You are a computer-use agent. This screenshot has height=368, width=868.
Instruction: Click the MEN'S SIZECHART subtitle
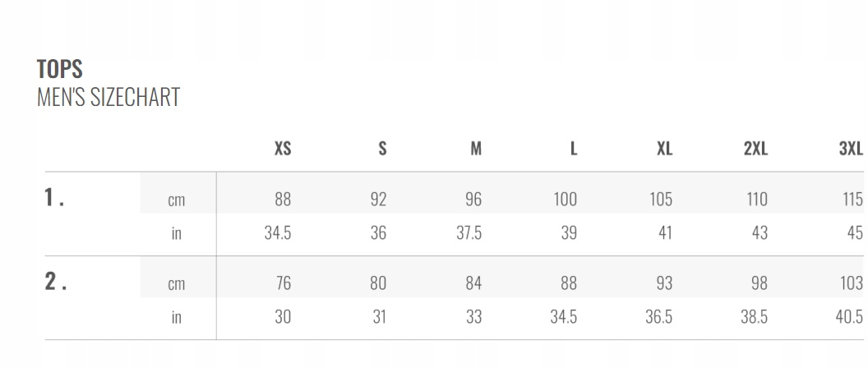click(x=108, y=97)
